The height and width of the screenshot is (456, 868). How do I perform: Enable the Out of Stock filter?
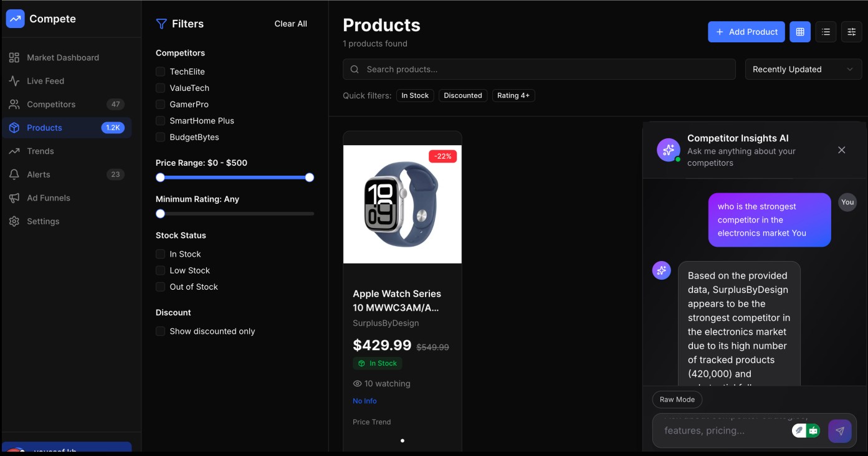(x=161, y=287)
